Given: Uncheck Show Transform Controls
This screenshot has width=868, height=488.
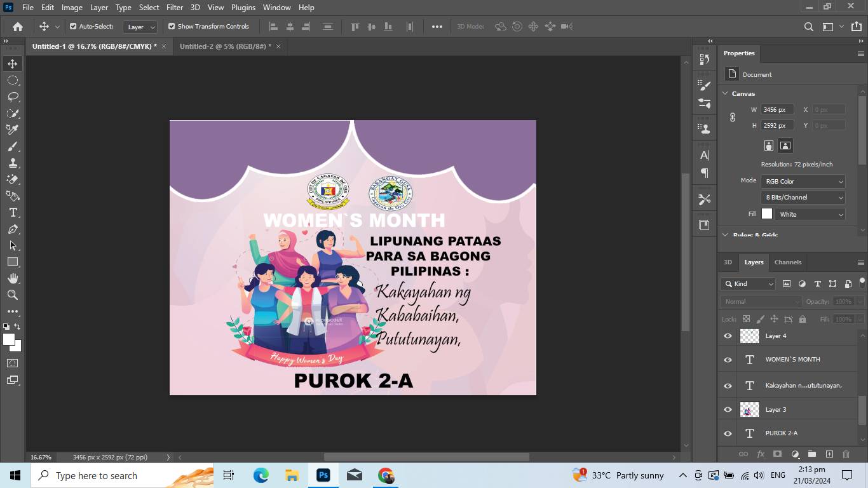Looking at the screenshot, I should pos(172,27).
